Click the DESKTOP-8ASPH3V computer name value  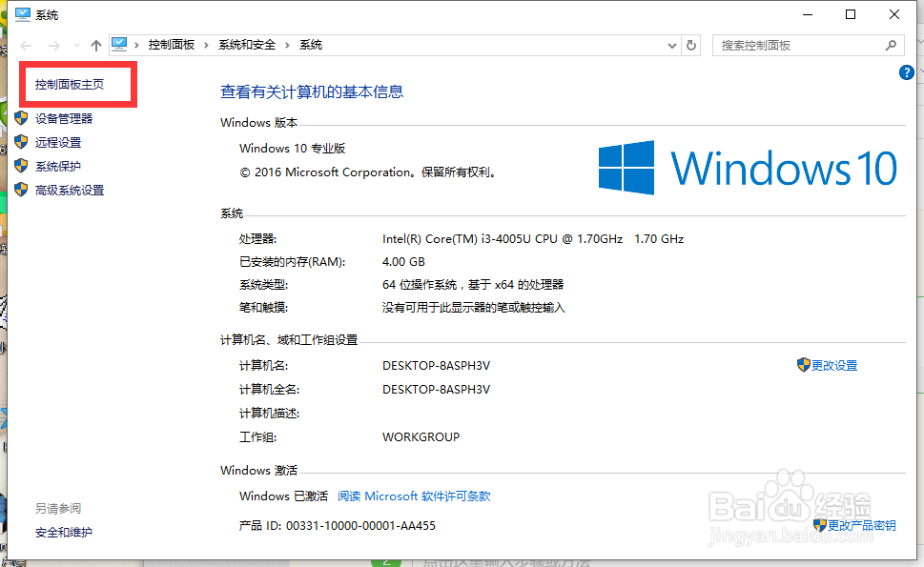point(436,366)
